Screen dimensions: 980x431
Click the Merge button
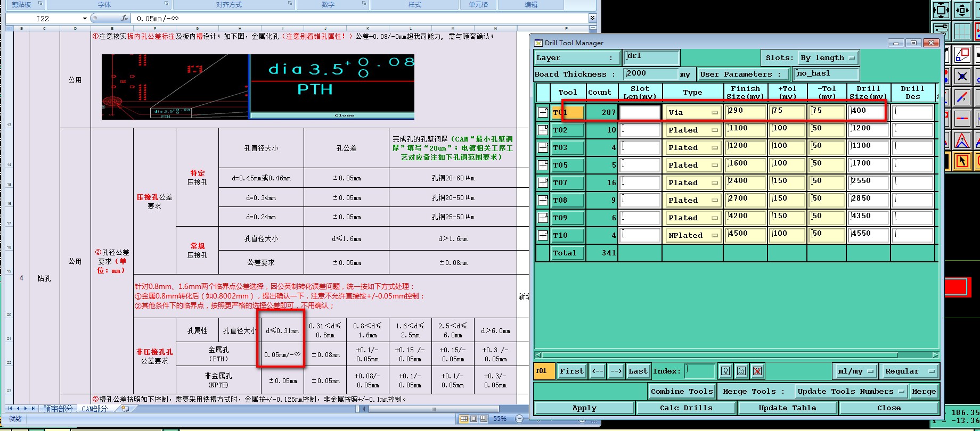(x=924, y=391)
